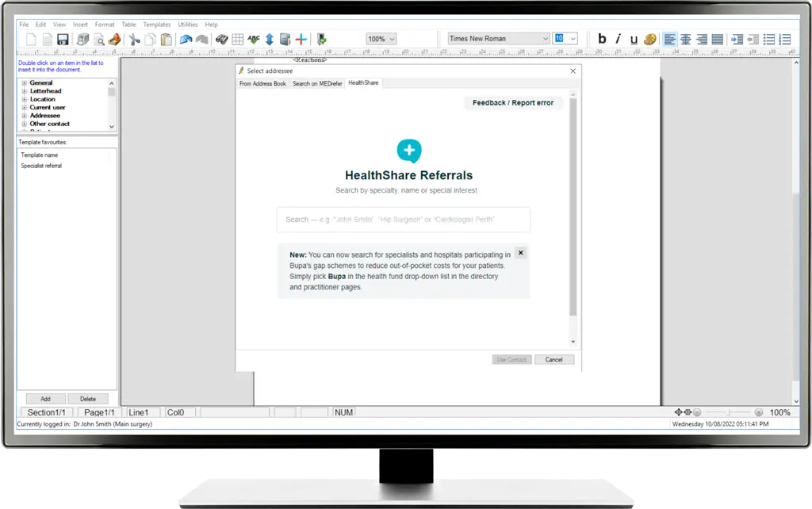Viewport: 812px width, 509px height.
Task: Click the zoom slider in the status bar
Action: 727,412
